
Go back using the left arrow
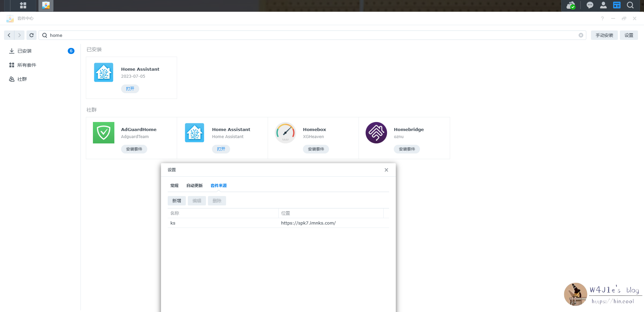click(9, 35)
